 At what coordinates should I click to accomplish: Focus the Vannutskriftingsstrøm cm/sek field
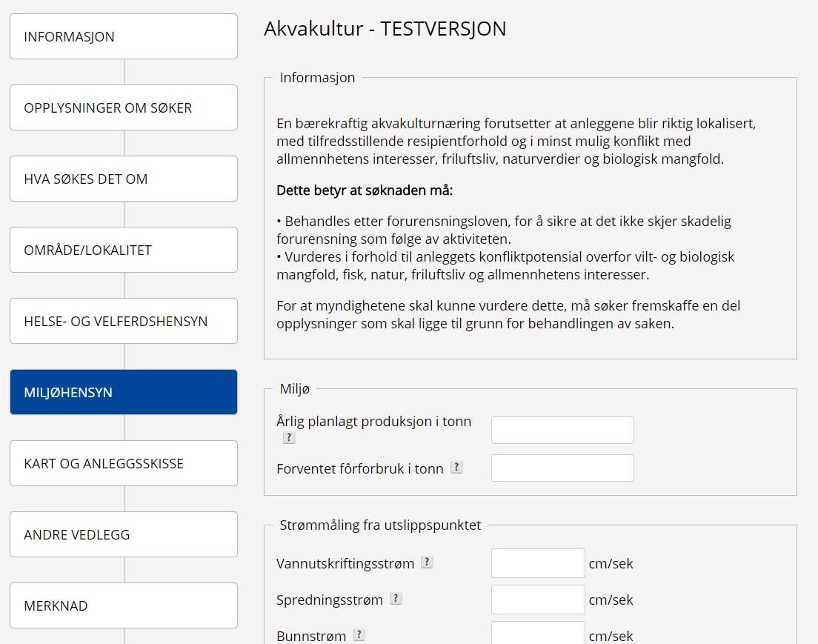click(538, 563)
